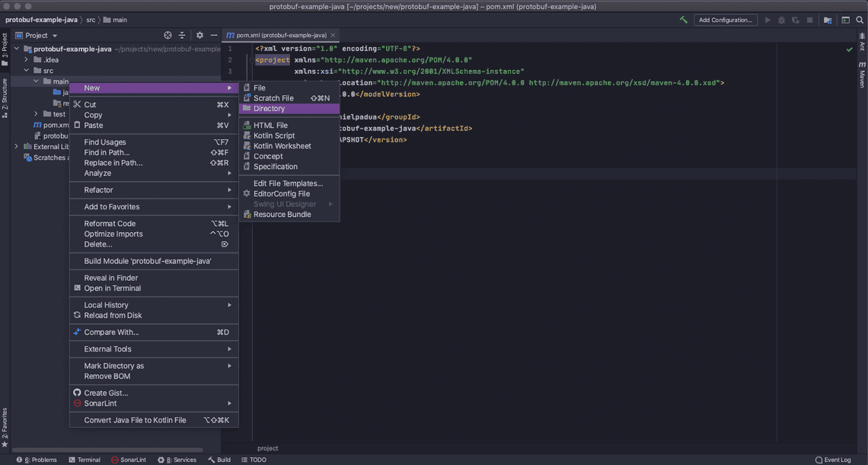Click the TODO status bar item
Viewport: 868px width, 465px height.
tap(254, 460)
